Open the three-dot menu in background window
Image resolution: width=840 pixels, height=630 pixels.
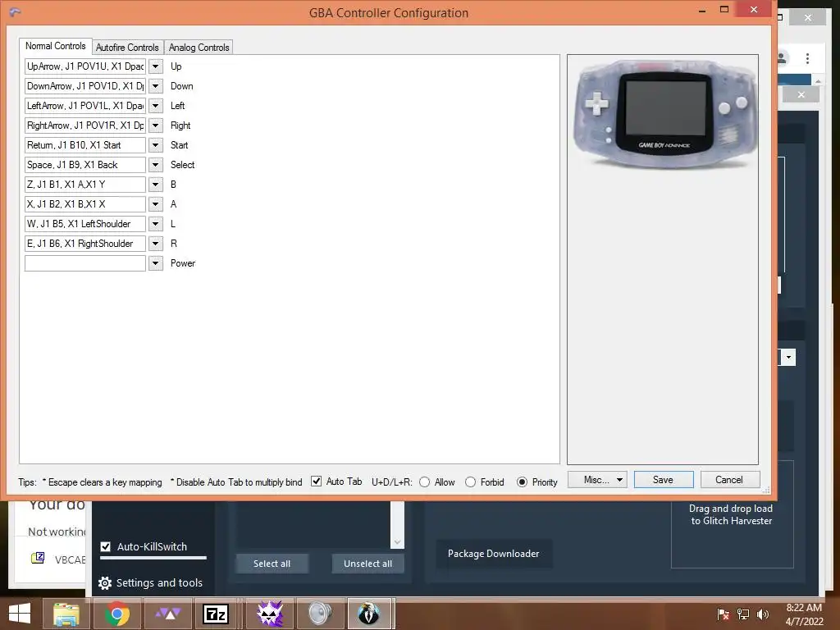click(x=807, y=58)
